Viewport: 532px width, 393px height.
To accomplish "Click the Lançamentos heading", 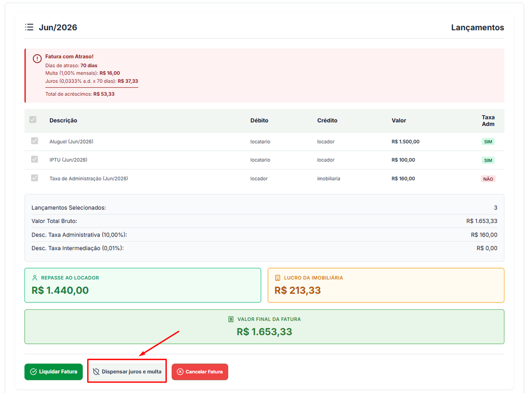I will (477, 28).
